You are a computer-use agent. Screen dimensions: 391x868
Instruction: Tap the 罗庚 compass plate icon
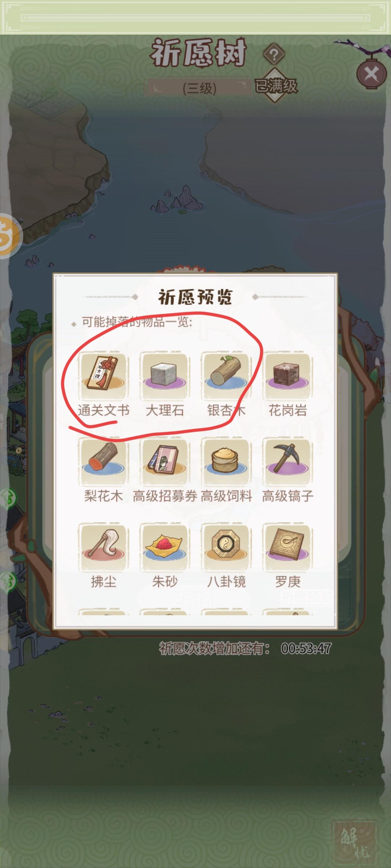(288, 546)
